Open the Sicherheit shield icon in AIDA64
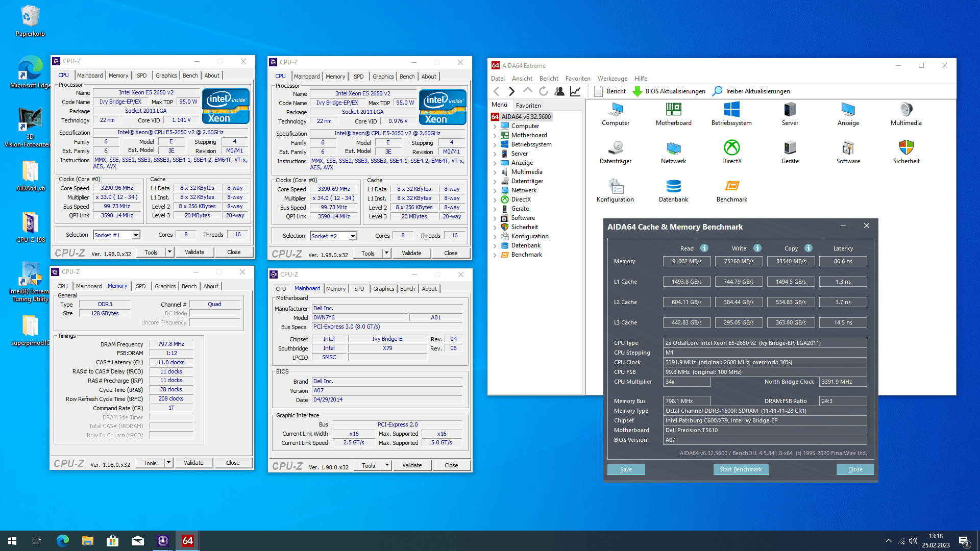Image resolution: width=980 pixels, height=551 pixels. point(906,152)
